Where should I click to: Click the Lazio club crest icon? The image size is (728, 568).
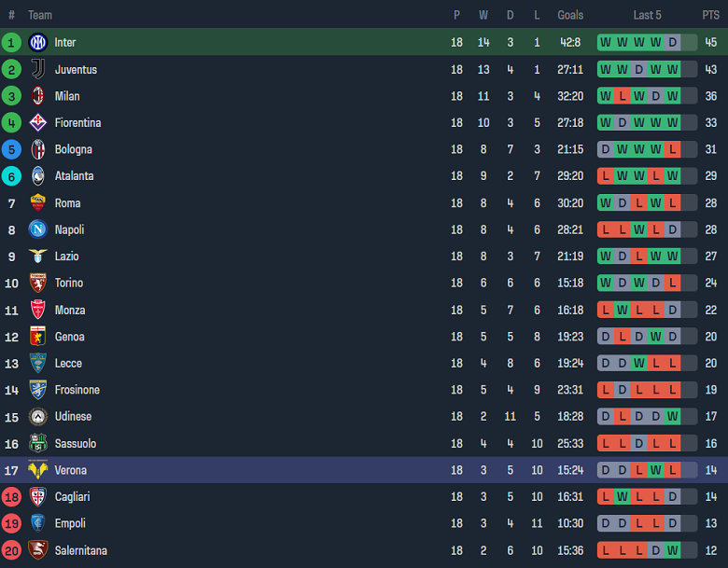37,256
